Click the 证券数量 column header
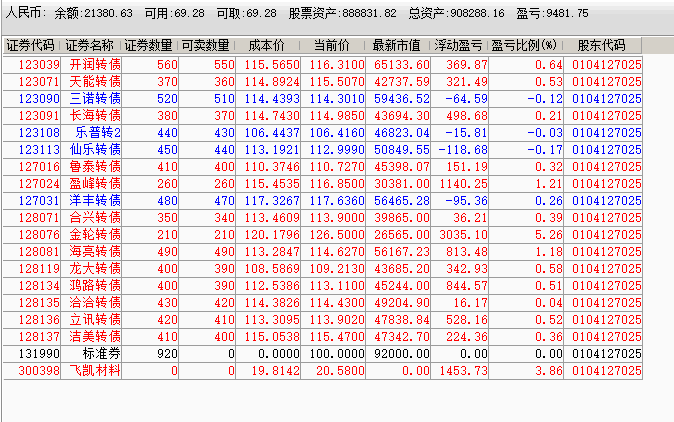This screenshot has height=422, width=674. tap(150, 46)
